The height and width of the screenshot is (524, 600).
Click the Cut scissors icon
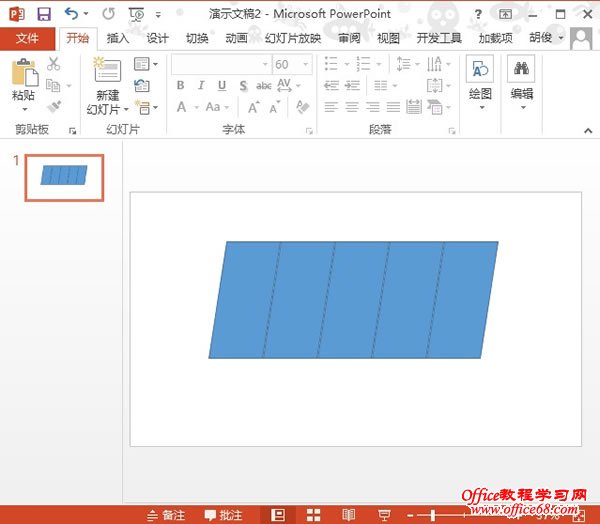point(54,64)
